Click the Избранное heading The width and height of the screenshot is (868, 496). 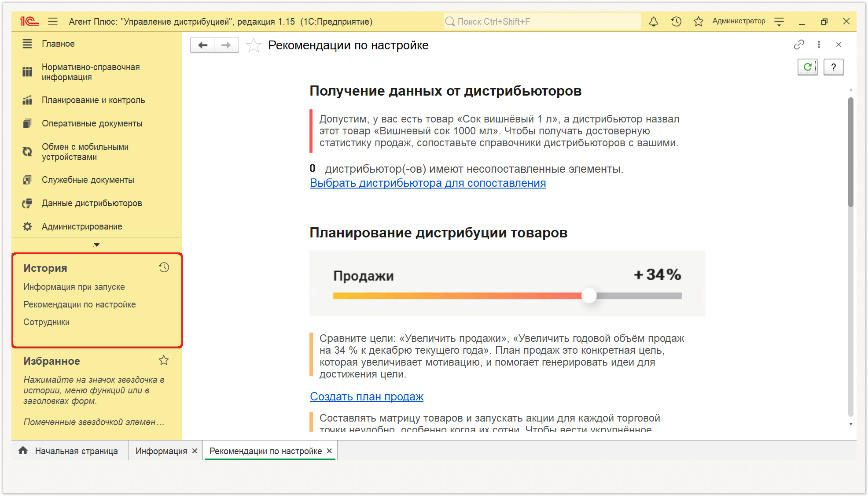tap(51, 361)
